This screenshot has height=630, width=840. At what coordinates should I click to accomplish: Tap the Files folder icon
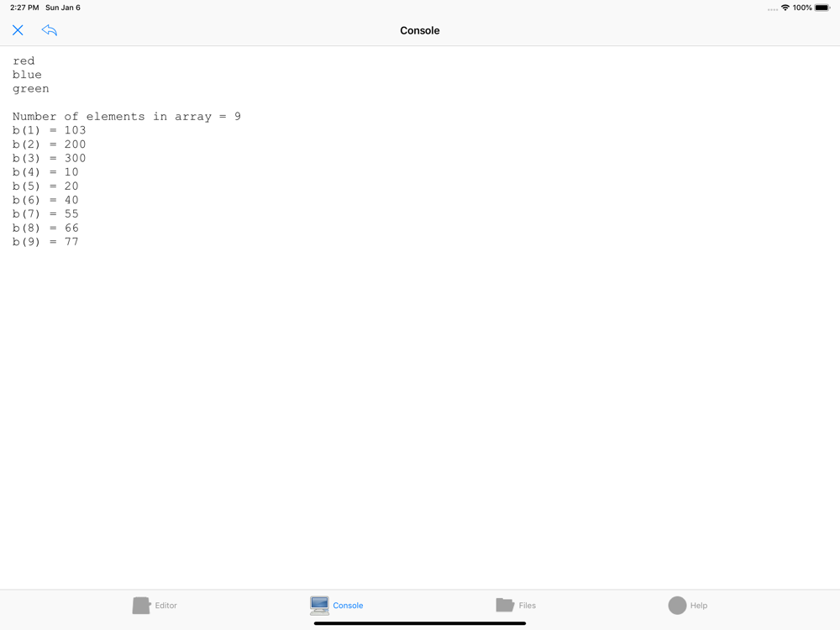505,605
